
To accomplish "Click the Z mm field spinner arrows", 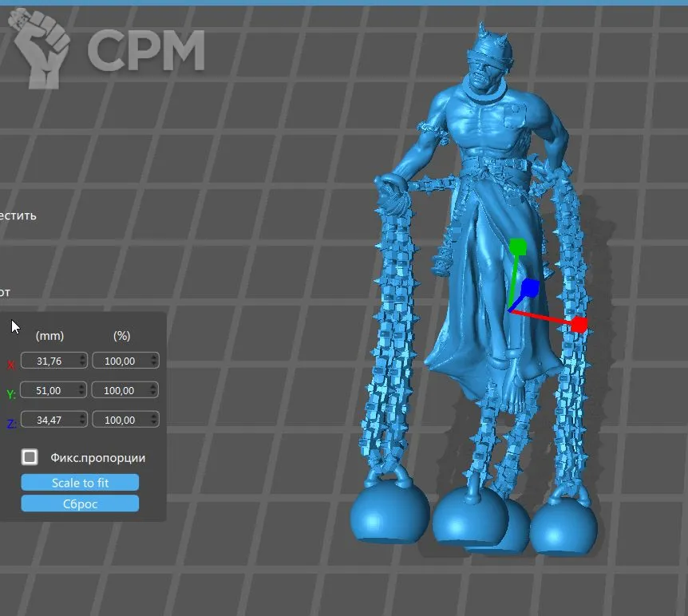I will [82, 421].
